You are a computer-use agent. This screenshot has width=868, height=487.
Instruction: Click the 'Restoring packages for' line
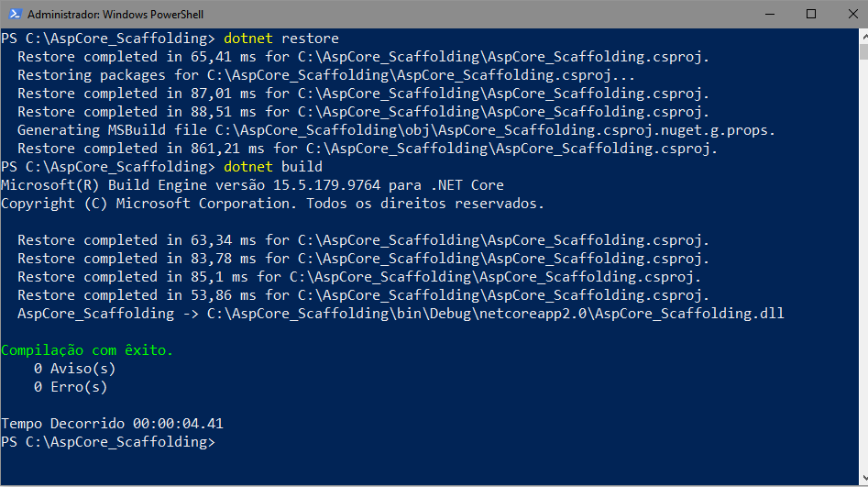(x=326, y=75)
